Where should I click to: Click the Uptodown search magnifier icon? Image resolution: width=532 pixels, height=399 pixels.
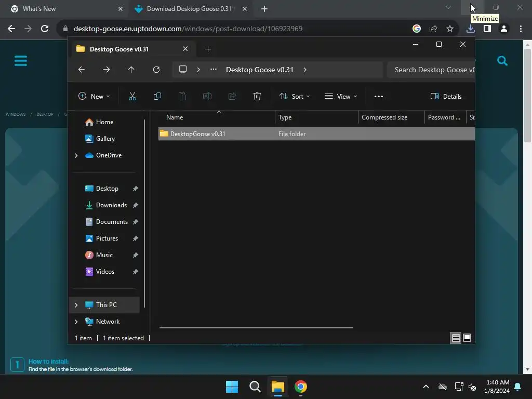[502, 61]
